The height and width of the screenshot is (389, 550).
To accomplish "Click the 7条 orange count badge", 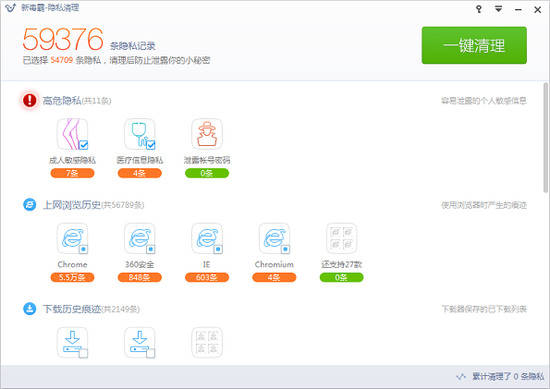I will pos(72,173).
